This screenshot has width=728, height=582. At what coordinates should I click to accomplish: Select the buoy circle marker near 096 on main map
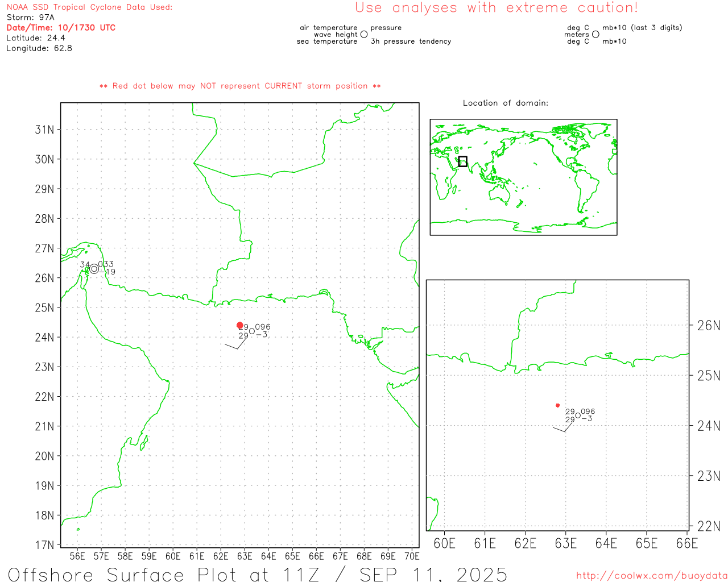point(252,331)
